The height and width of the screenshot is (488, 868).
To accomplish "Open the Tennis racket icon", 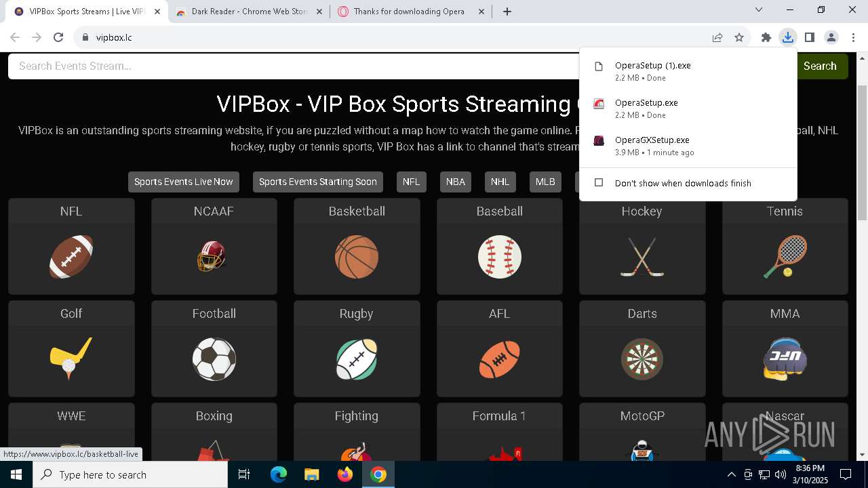I will click(x=785, y=257).
